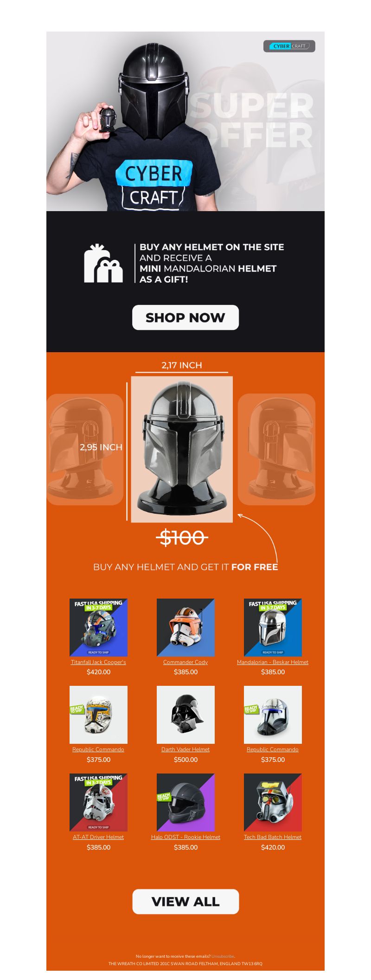Click the Unsubscribe link in footer
Viewport: 371px width, 980px height.
223,956
